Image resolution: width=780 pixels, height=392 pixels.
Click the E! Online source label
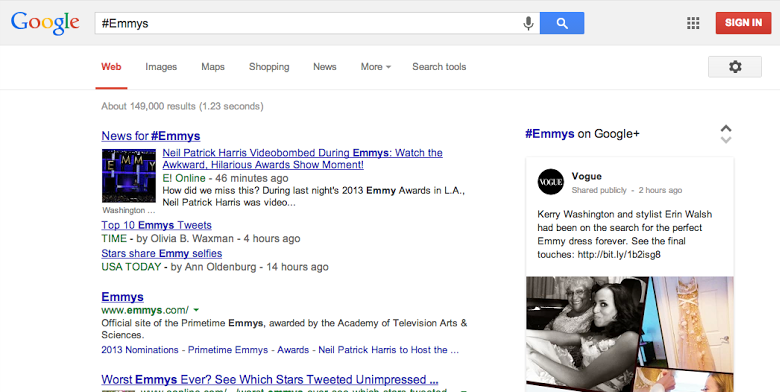184,178
